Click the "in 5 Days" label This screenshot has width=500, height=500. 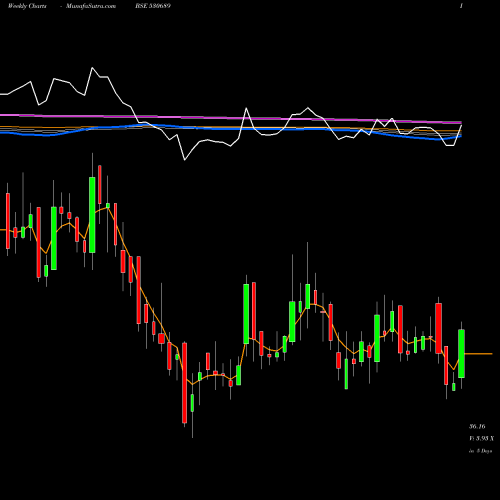point(480,451)
